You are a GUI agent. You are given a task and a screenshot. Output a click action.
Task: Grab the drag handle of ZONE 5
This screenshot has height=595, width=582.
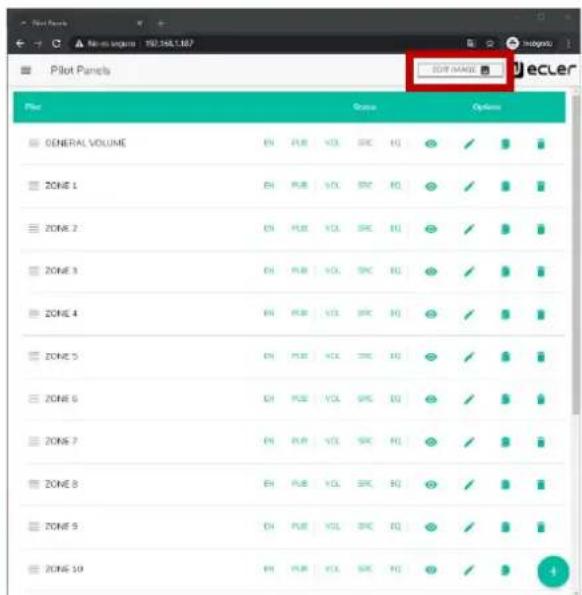point(34,356)
